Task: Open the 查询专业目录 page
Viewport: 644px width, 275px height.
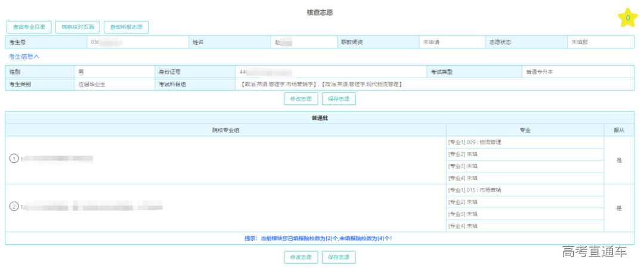Action: click(29, 27)
